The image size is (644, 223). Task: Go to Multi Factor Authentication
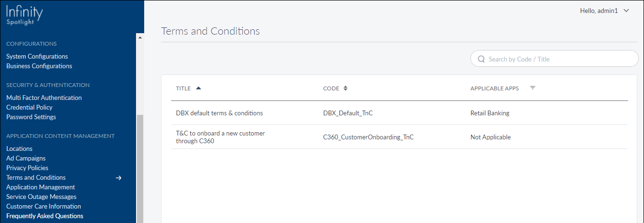coord(44,98)
